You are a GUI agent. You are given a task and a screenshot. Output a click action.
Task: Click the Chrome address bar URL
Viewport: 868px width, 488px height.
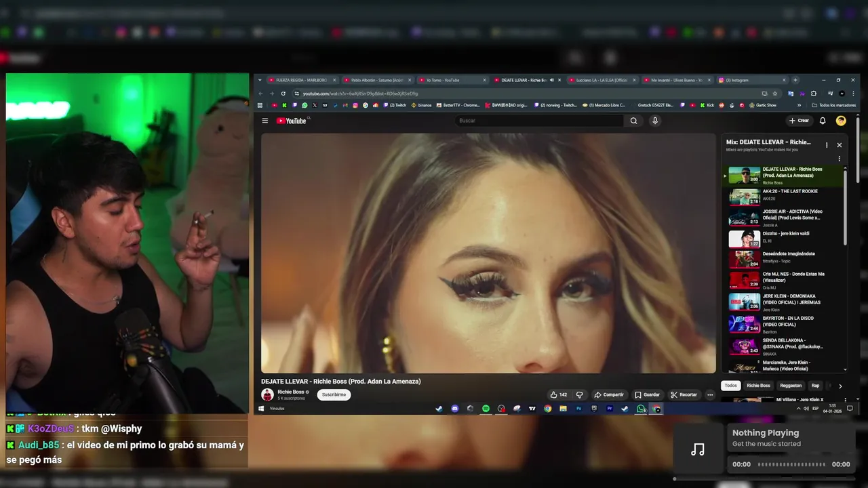pyautogui.click(x=360, y=94)
